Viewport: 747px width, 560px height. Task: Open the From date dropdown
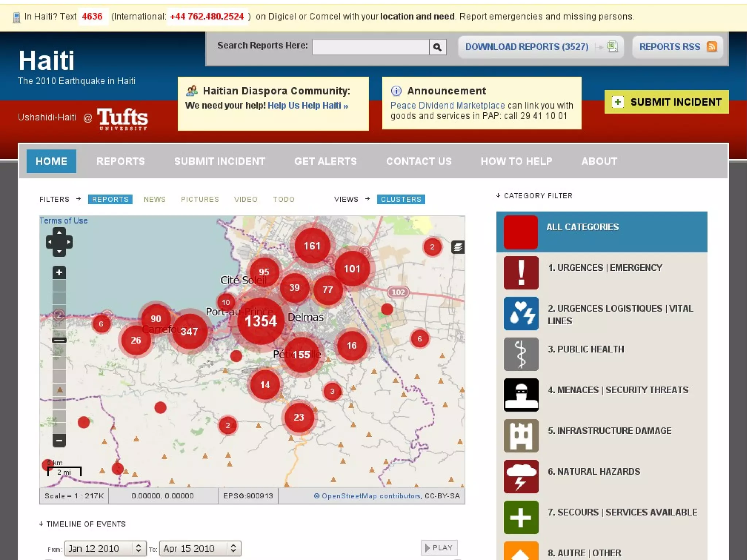coord(106,548)
